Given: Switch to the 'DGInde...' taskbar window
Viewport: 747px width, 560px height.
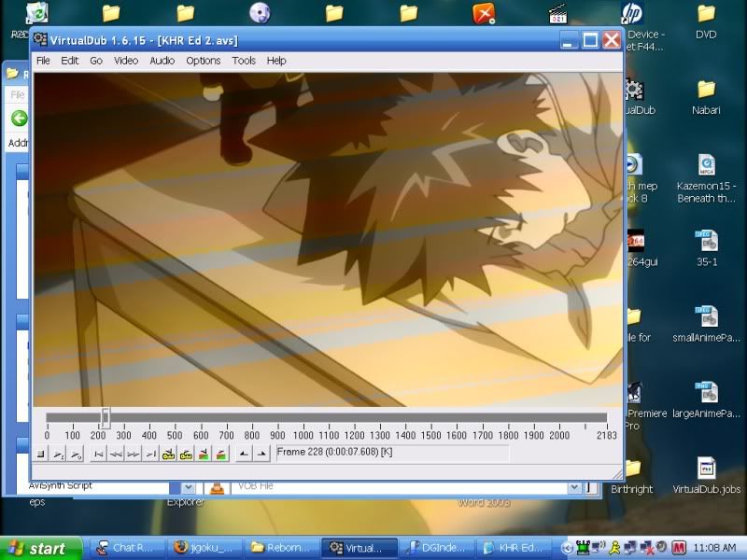Looking at the screenshot, I should point(436,548).
